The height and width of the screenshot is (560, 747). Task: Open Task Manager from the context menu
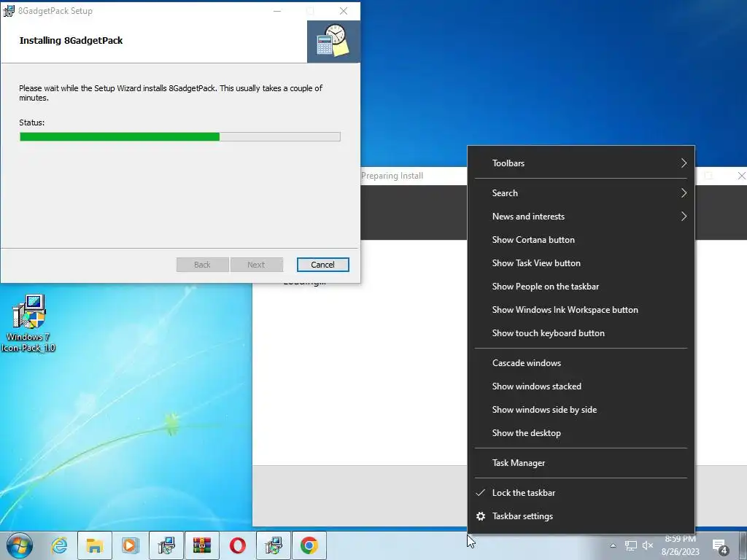[x=581, y=463]
